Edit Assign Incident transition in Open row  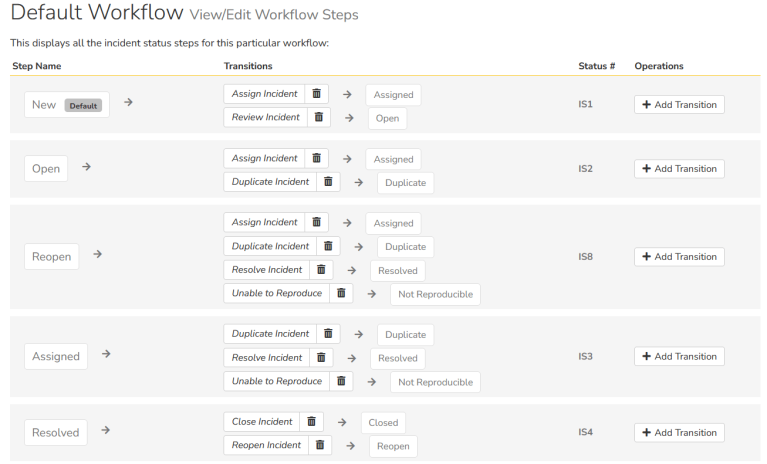pyautogui.click(x=265, y=158)
